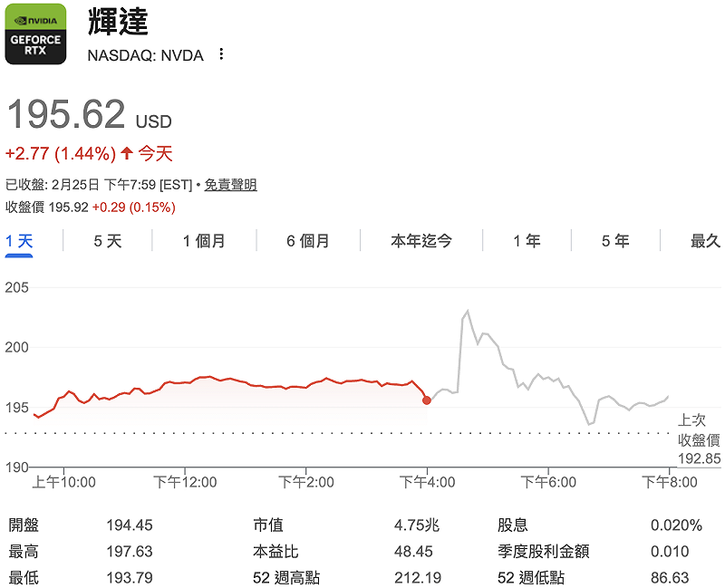Screen dimensions: 725x588
Task: Select the 1 年 time range
Action: click(526, 240)
